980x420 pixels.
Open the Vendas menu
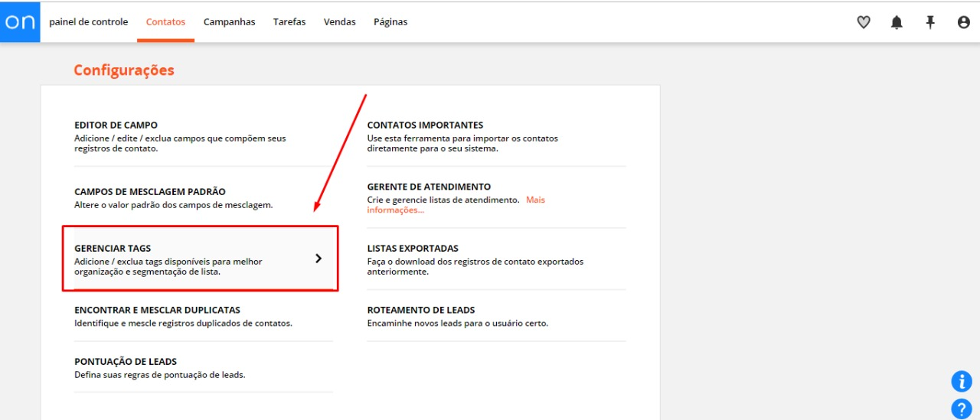click(x=340, y=22)
